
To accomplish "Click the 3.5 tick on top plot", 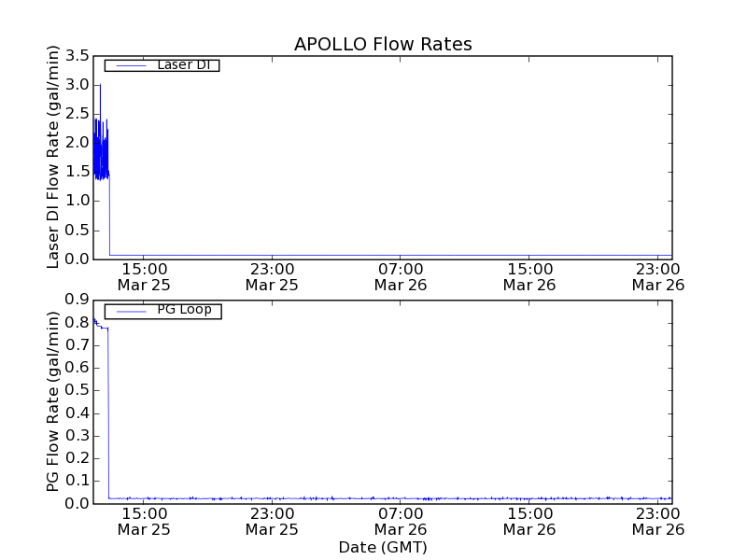I will tap(78, 56).
